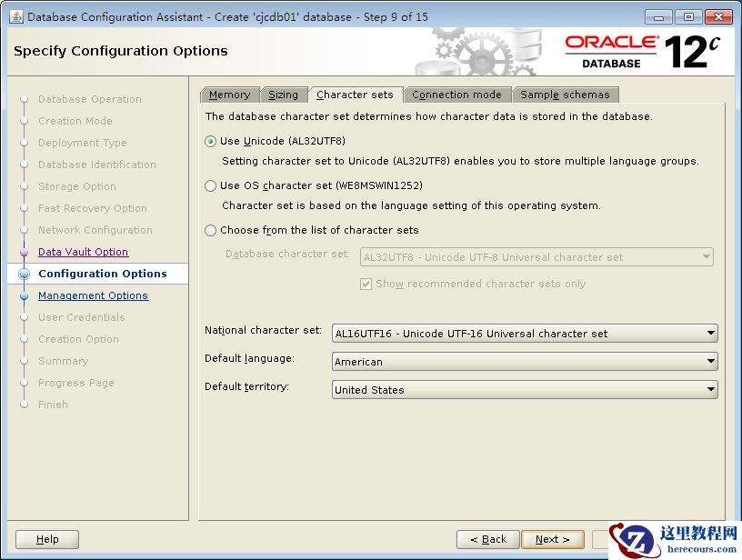Click the Configuration Options step bullet marker
The width and height of the screenshot is (742, 560).
tap(25, 274)
